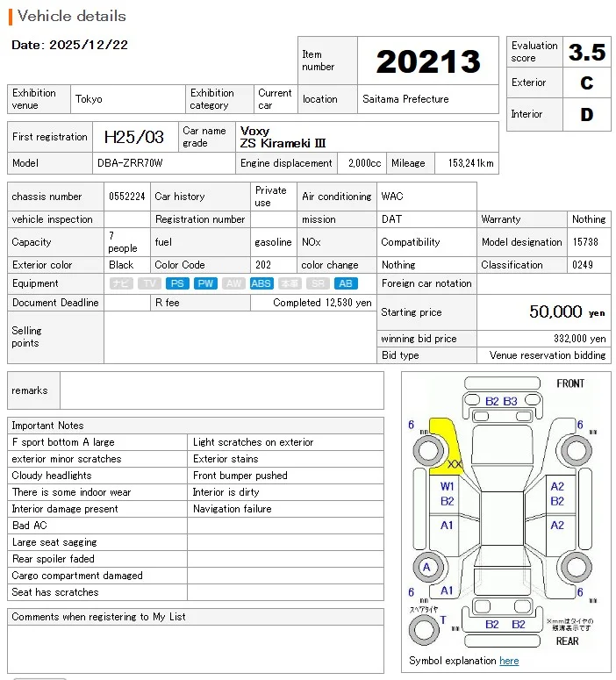Click note 'Cloudy headlights'
The height and width of the screenshot is (680, 616).
click(52, 476)
